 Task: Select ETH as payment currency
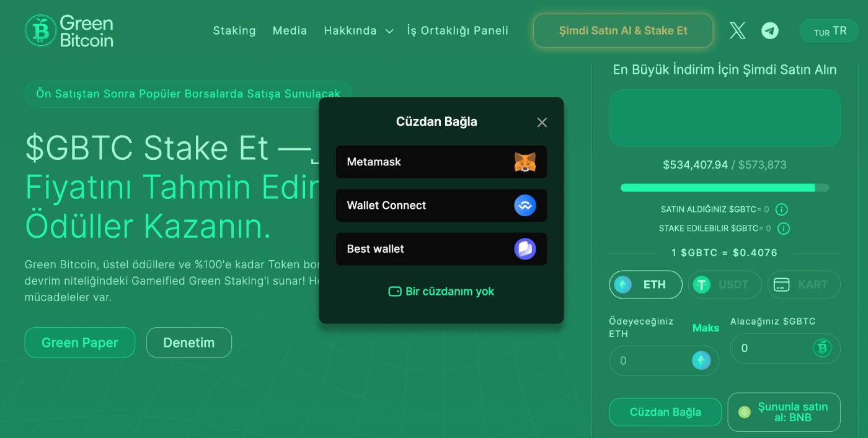coord(645,285)
